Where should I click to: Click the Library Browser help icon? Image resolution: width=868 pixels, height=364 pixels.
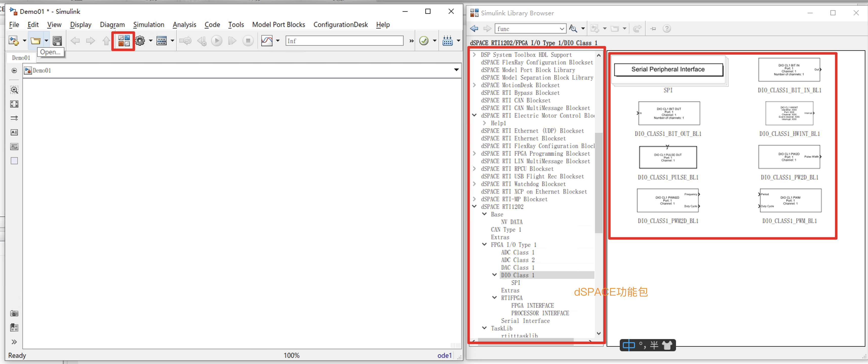coord(666,28)
